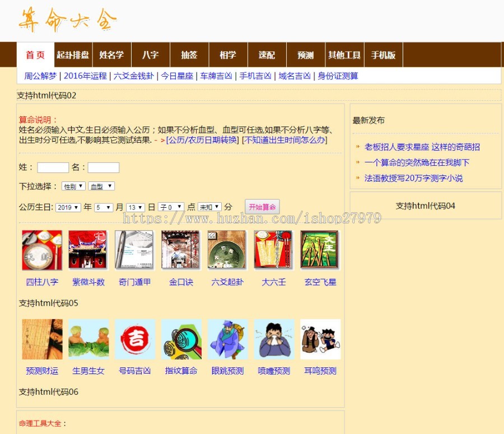Image resolution: width=504 pixels, height=434 pixels.
Task: Open the 号码吉凶 red 吉 icon
Action: [134, 339]
